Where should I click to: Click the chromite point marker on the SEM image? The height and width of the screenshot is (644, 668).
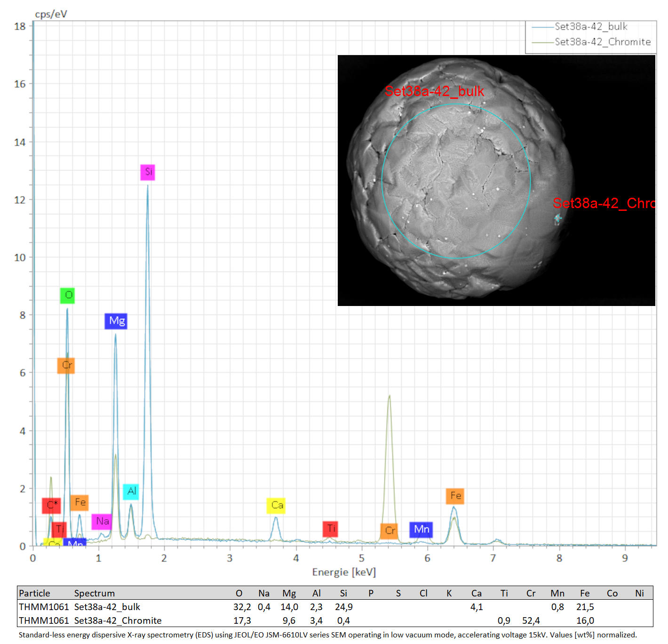(x=558, y=218)
